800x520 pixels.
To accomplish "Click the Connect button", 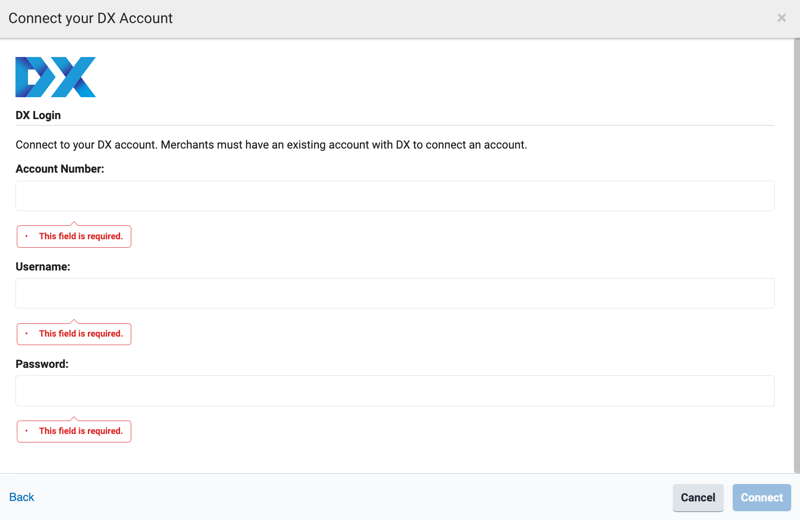I will 762,498.
